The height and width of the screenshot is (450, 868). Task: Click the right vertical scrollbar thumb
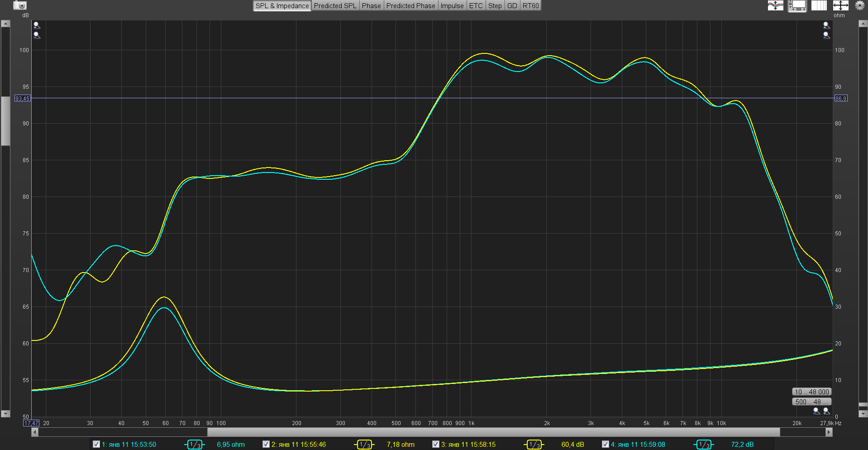863,405
